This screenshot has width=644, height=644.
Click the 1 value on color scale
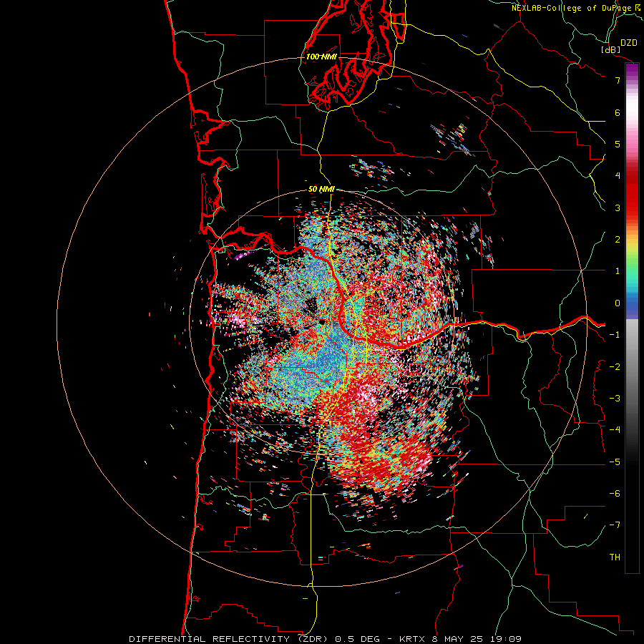618,271
